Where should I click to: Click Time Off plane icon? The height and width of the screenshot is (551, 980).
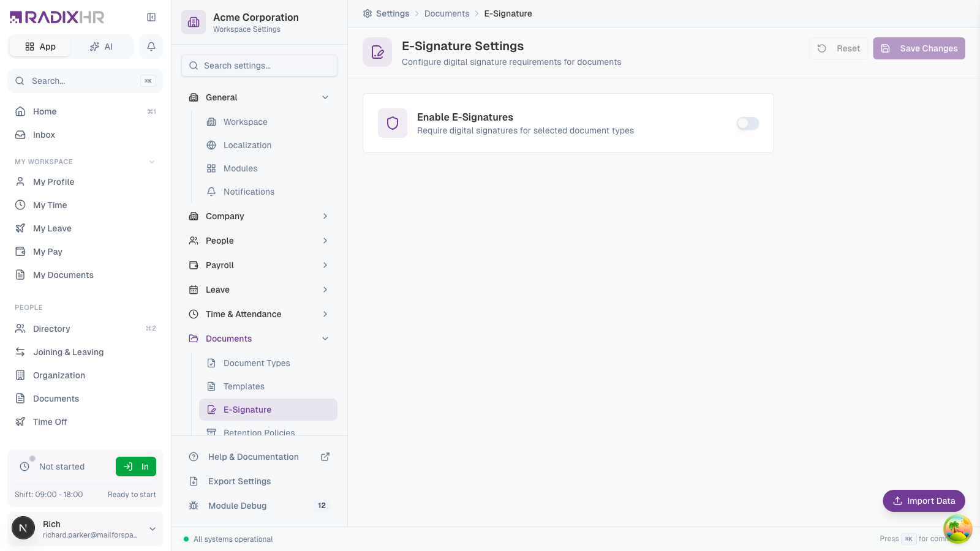20,422
